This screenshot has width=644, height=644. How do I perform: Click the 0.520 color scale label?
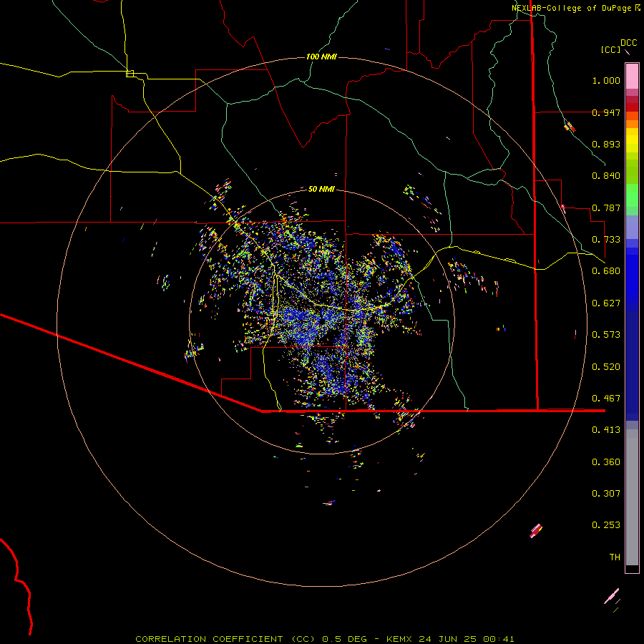[x=606, y=367]
